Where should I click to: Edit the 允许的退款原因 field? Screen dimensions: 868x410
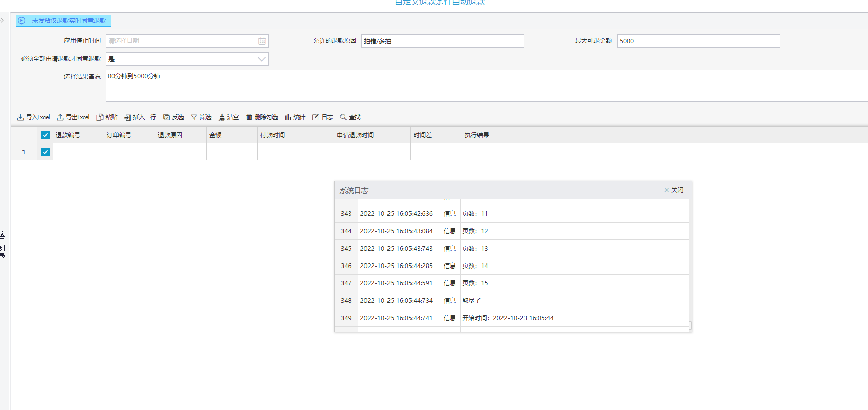tap(443, 41)
